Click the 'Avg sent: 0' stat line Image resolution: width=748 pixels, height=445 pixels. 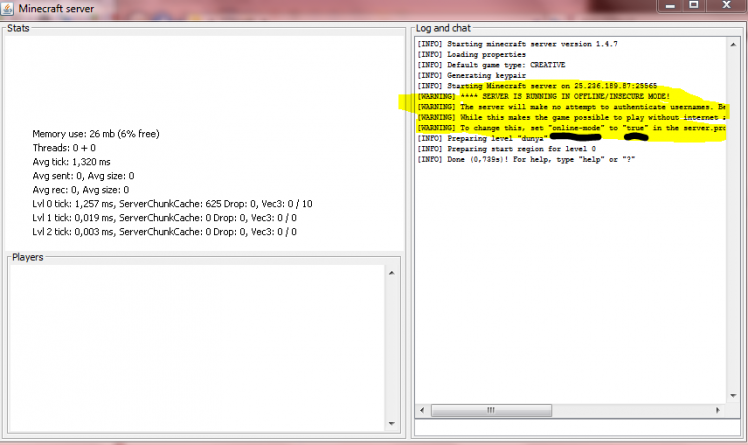[83, 176]
